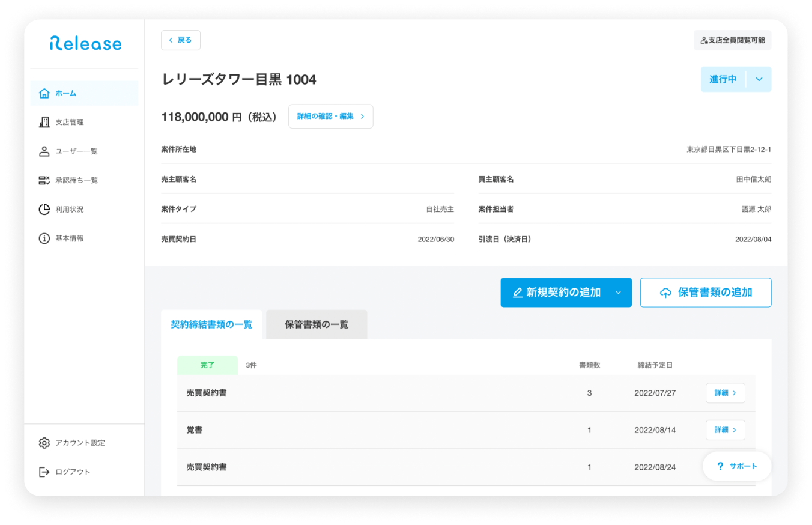Click the ユーザー一覧 person icon
Image resolution: width=812 pixels, height=525 pixels.
click(44, 151)
